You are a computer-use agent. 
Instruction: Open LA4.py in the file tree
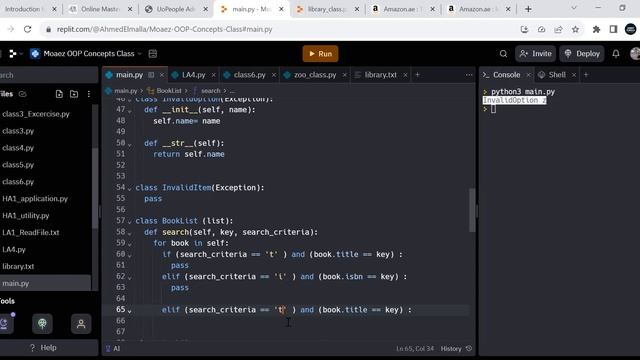pos(14,249)
